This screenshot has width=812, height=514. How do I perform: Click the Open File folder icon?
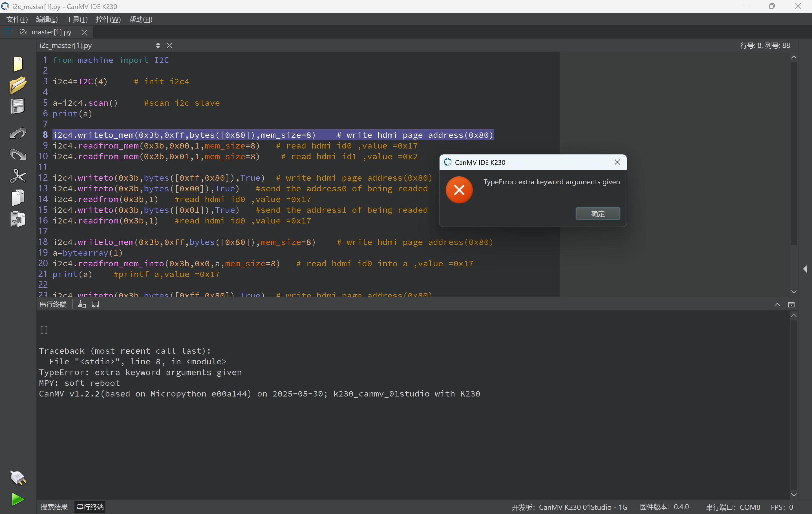(18, 85)
